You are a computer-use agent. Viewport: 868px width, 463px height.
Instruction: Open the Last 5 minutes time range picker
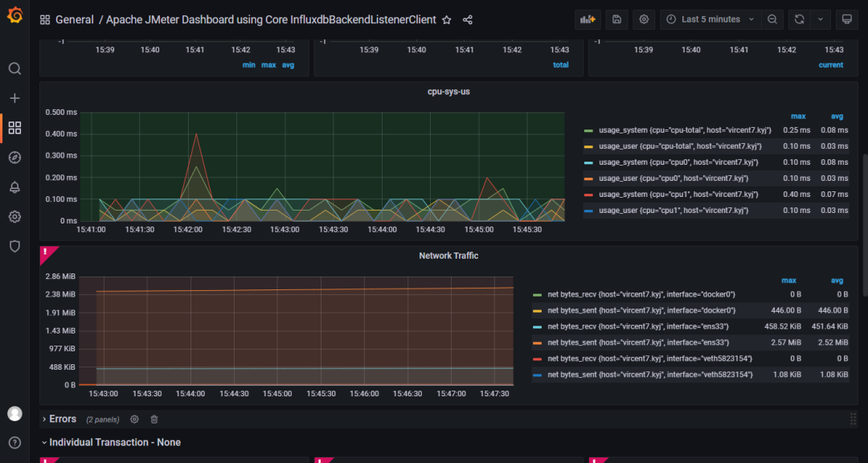click(708, 18)
